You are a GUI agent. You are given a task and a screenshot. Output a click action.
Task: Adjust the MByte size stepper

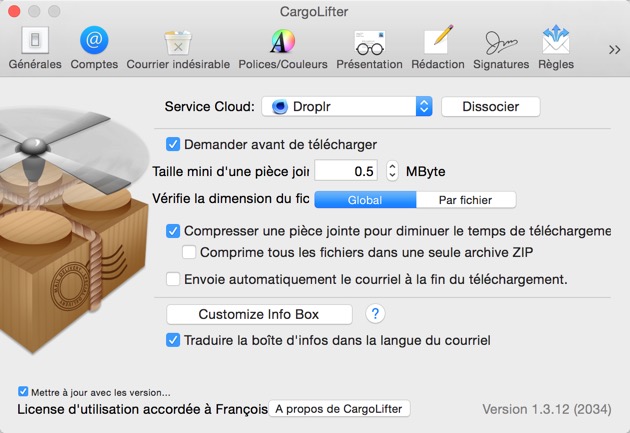click(x=392, y=171)
